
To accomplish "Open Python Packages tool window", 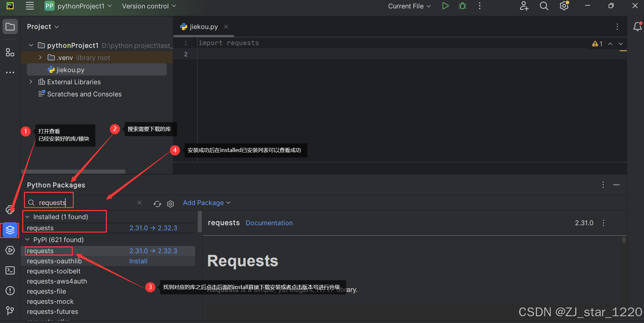I will [10, 230].
